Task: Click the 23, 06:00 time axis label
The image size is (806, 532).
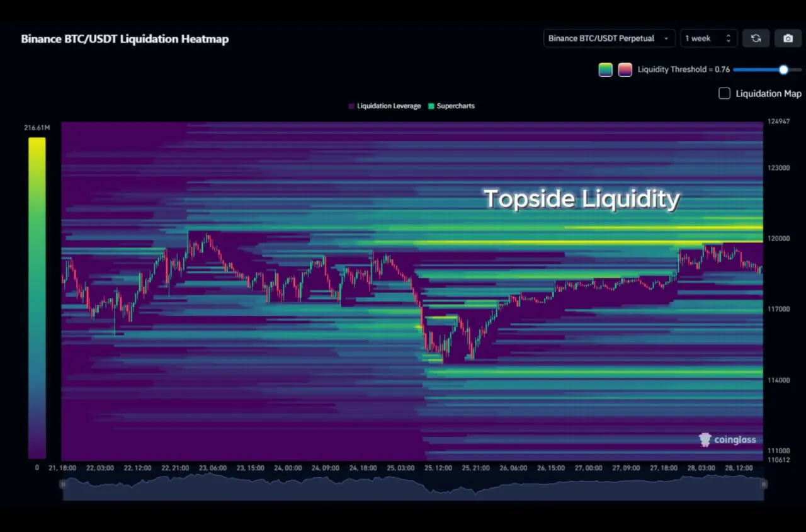Action: (212, 468)
